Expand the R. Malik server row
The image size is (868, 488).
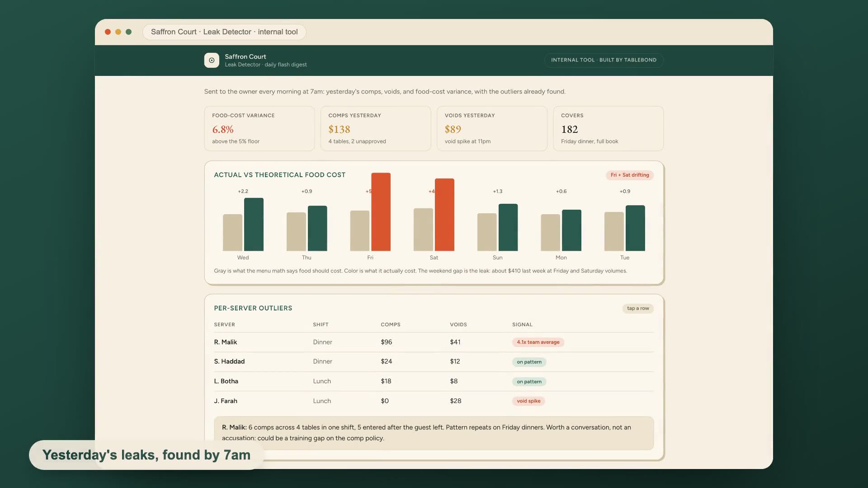click(434, 343)
